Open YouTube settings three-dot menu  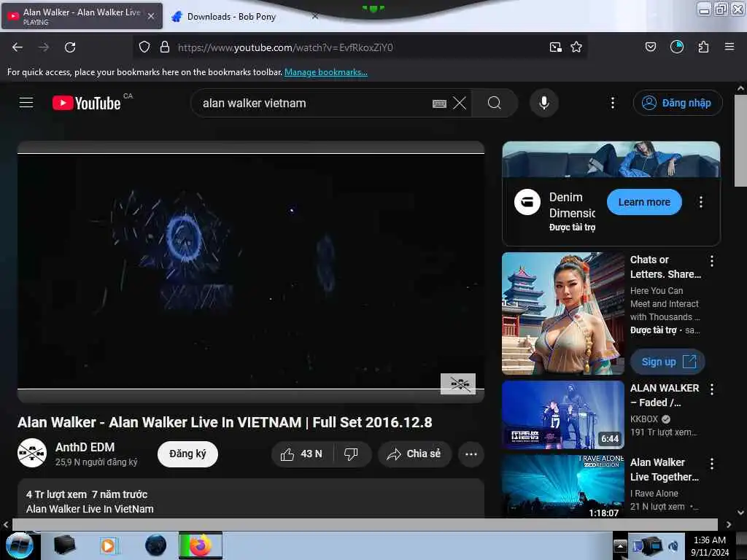613,103
